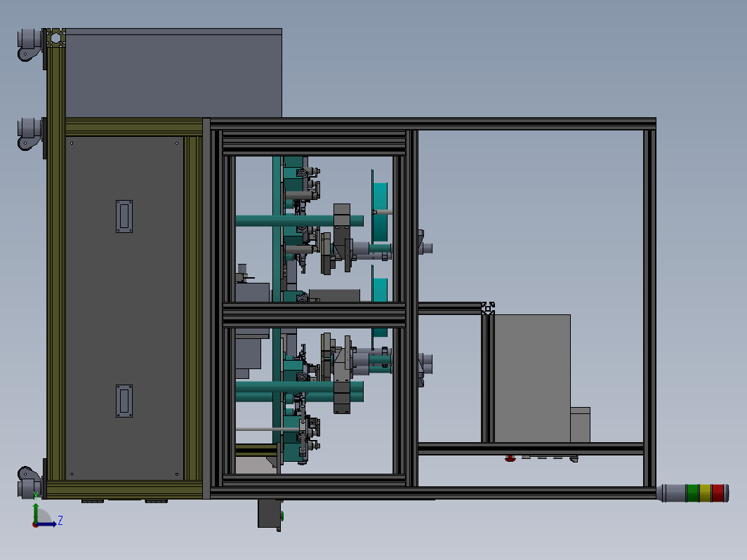Pick the second caster wheel from top
This screenshot has height=560, width=747.
pos(29,134)
